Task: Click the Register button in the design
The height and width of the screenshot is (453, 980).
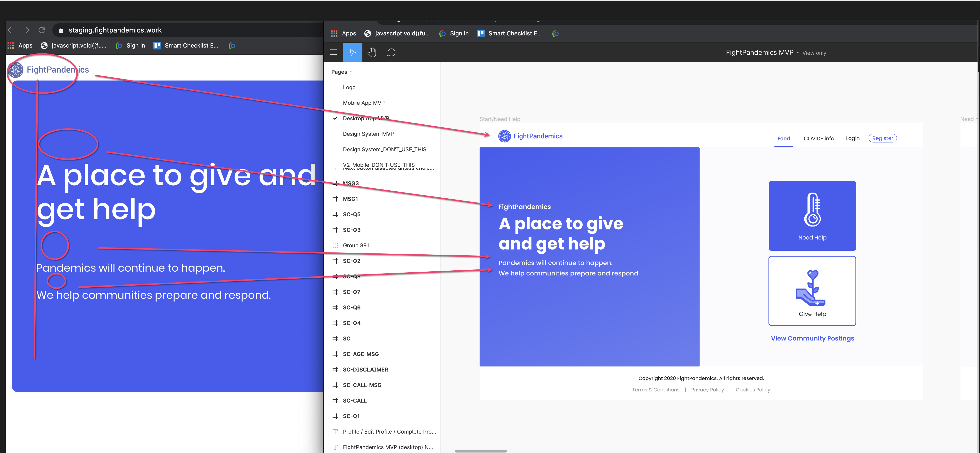Action: click(883, 138)
